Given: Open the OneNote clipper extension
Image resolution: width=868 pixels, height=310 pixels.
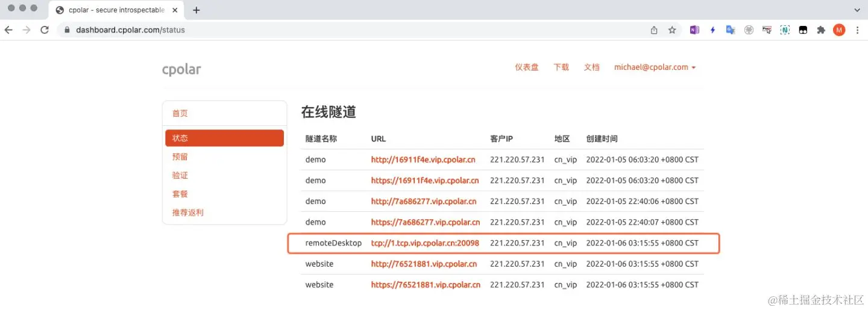Looking at the screenshot, I should coord(694,30).
